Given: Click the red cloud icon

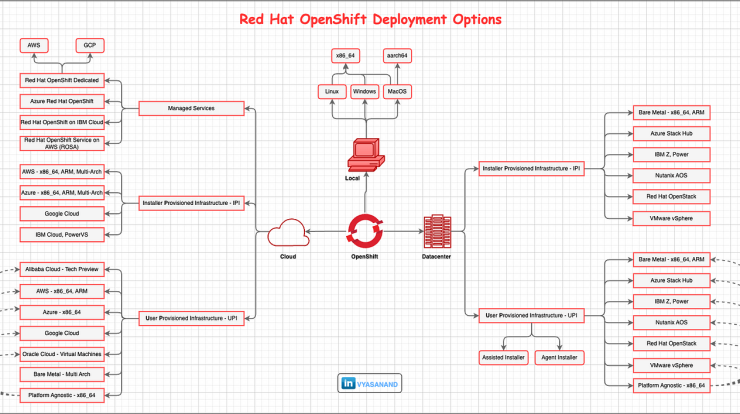Looking at the screenshot, I should (288, 232).
